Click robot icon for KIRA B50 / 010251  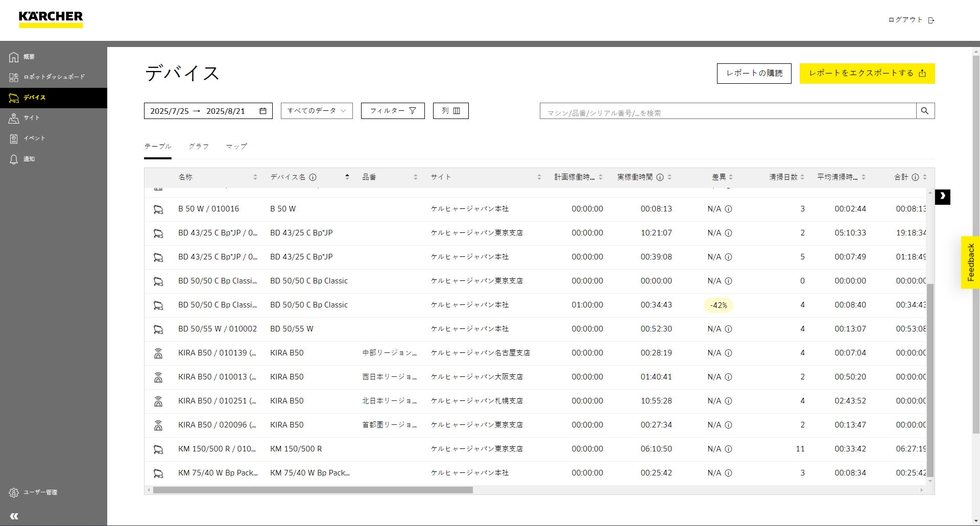158,401
